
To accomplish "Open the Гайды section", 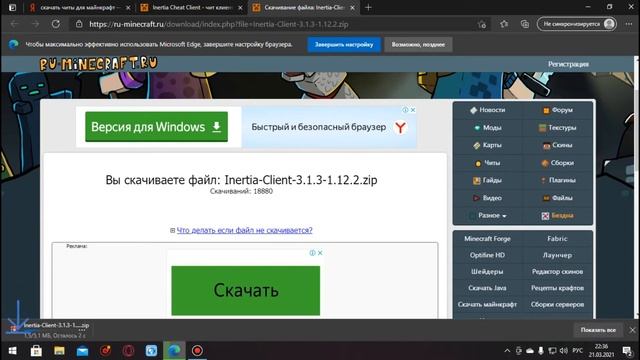I will tap(487, 180).
